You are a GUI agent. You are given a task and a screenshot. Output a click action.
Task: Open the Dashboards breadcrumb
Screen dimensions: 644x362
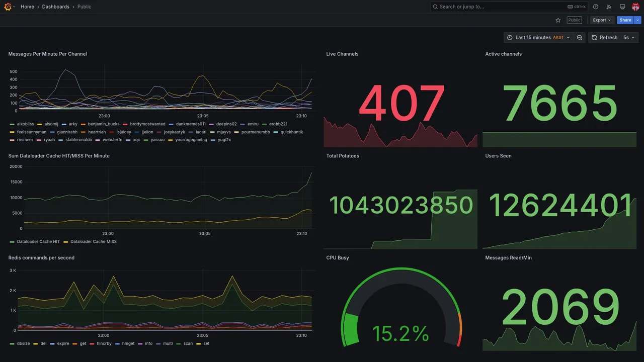[56, 7]
